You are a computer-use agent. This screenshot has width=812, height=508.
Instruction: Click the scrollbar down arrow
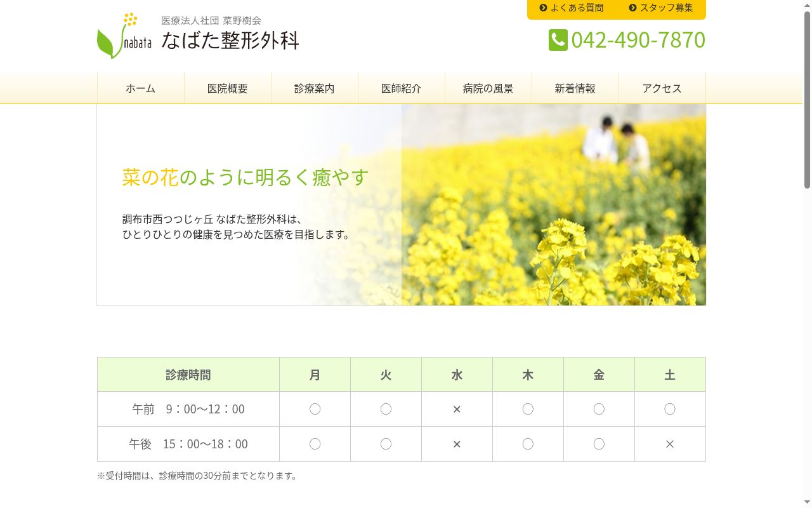(x=807, y=502)
